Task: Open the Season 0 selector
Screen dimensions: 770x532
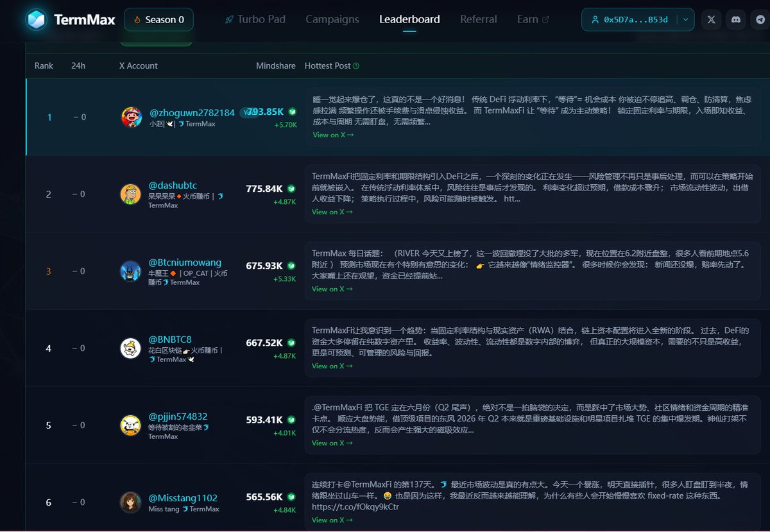Action: (158, 20)
